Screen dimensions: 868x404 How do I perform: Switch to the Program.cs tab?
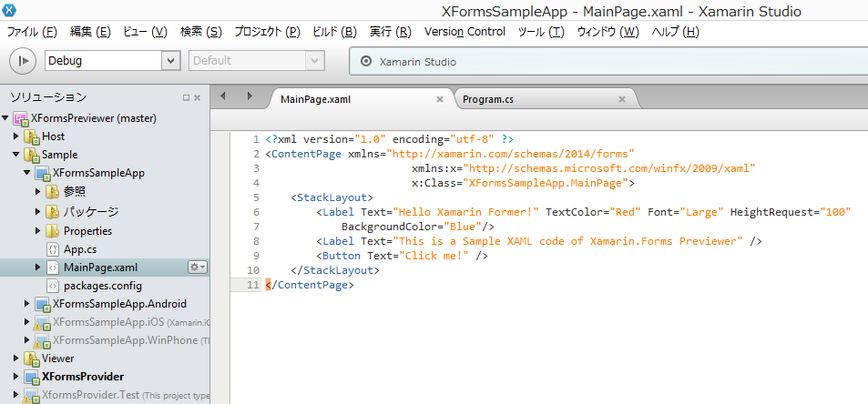click(x=488, y=99)
